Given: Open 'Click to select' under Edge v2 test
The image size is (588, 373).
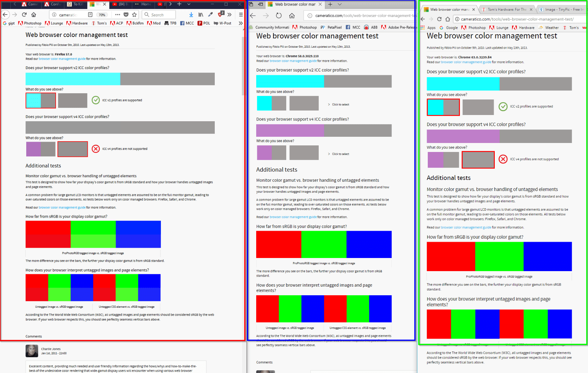Looking at the screenshot, I should [x=340, y=104].
